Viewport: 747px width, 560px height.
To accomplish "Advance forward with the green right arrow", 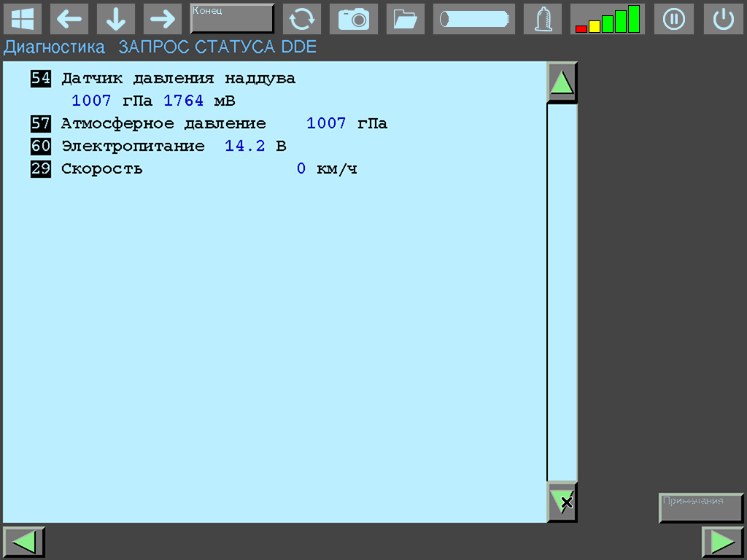I will pyautogui.click(x=722, y=542).
